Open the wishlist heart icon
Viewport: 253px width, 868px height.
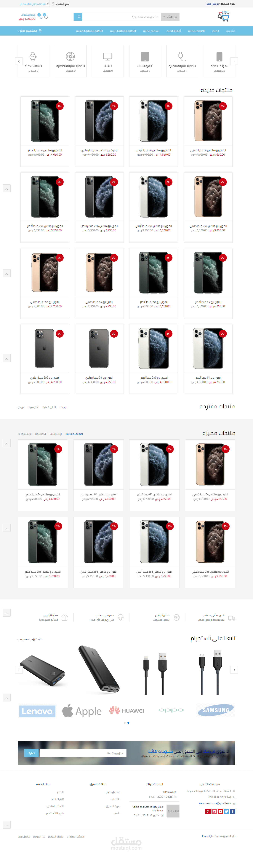pos(46,17)
